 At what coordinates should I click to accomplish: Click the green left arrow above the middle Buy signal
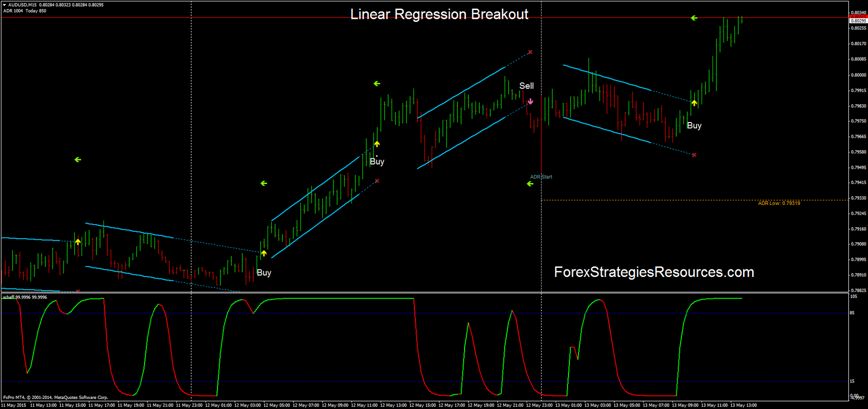pos(377,84)
